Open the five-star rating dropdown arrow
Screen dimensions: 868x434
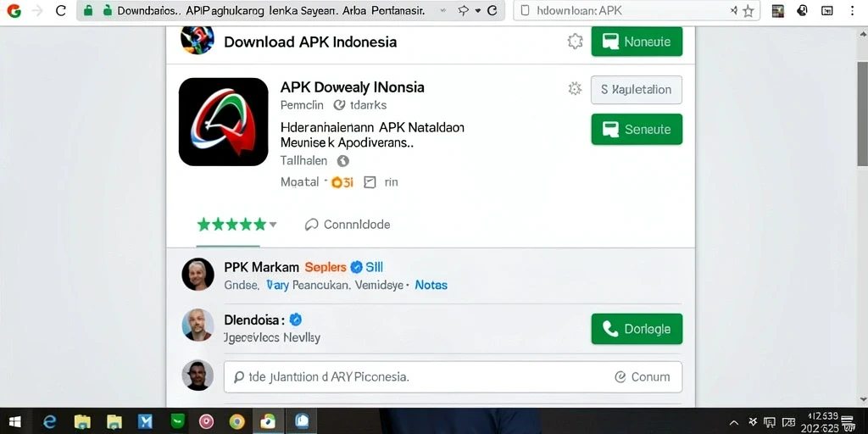coord(273,225)
